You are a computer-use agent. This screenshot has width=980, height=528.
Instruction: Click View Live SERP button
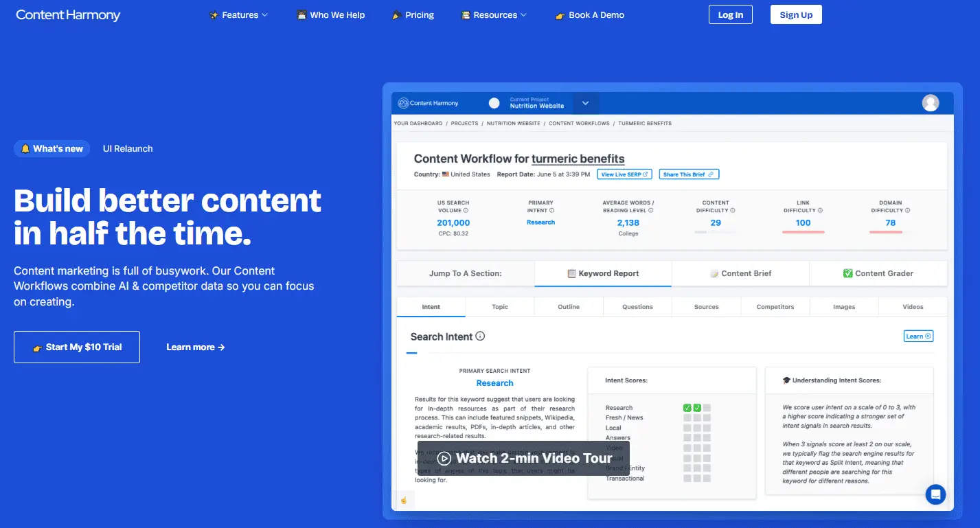pos(624,174)
